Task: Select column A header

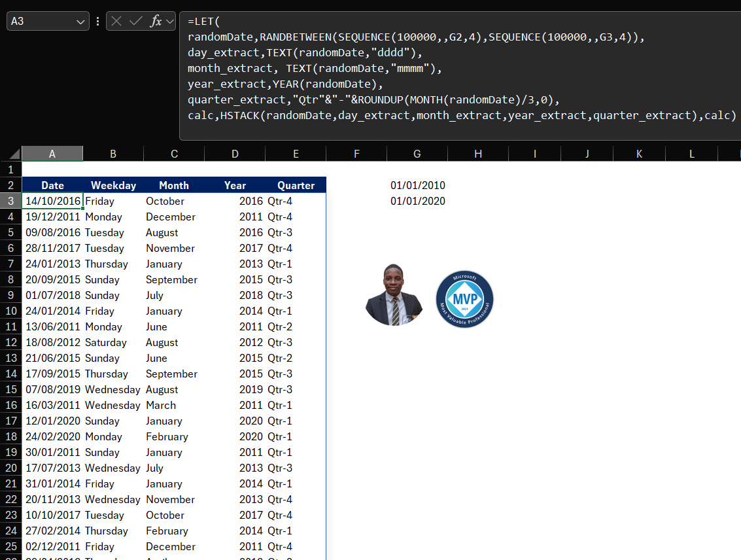Action: 52,153
